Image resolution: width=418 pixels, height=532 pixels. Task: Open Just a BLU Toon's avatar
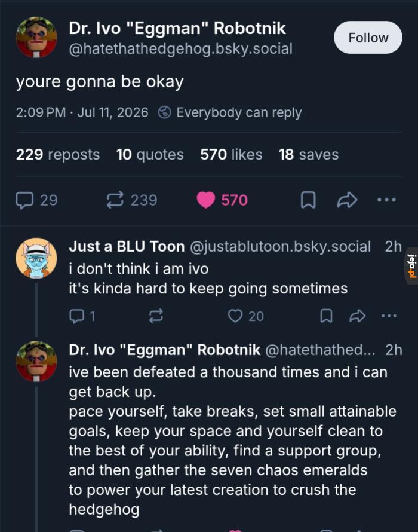[x=36, y=258]
